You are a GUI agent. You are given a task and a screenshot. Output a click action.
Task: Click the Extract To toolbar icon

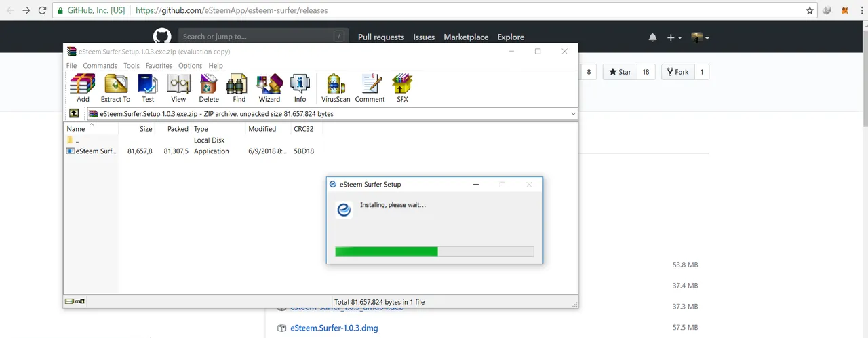point(115,88)
